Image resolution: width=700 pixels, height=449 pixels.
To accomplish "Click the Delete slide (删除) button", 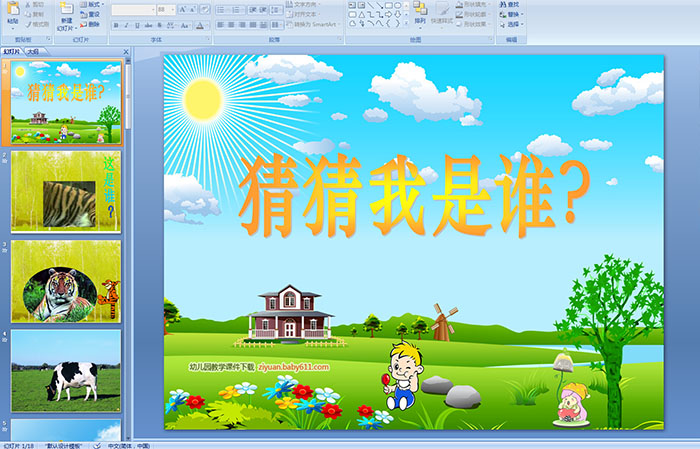I will [90, 24].
